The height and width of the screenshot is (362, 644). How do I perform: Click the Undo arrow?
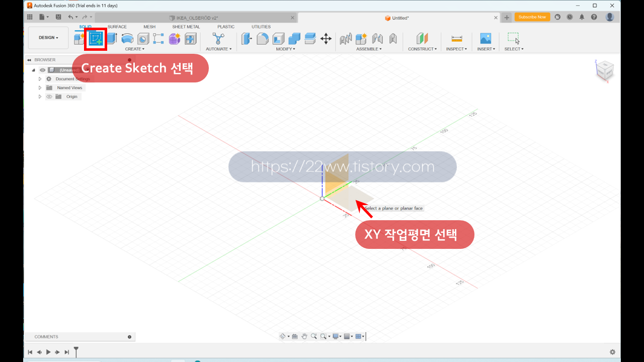(x=71, y=17)
